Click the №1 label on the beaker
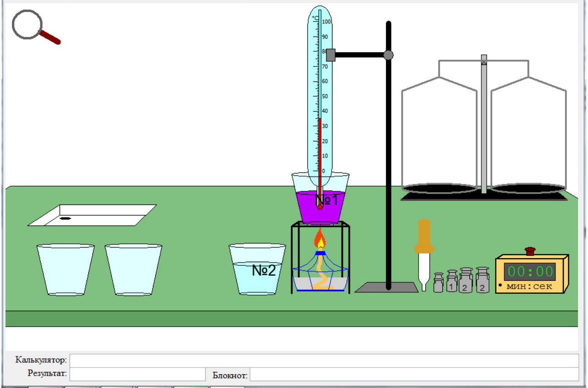Viewport: 588px width, 388px height. [x=327, y=200]
